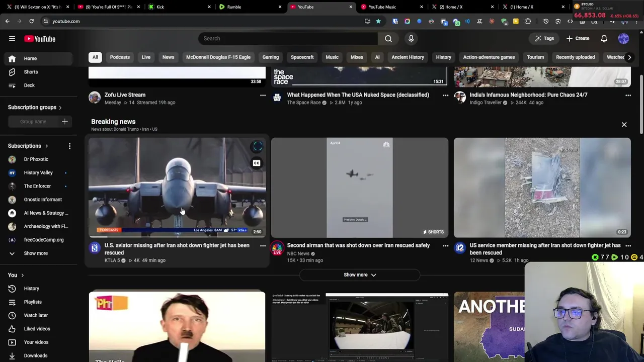Toggle fullscreen preview icon on jet thumbnail
This screenshot has width=644, height=362.
(x=258, y=146)
